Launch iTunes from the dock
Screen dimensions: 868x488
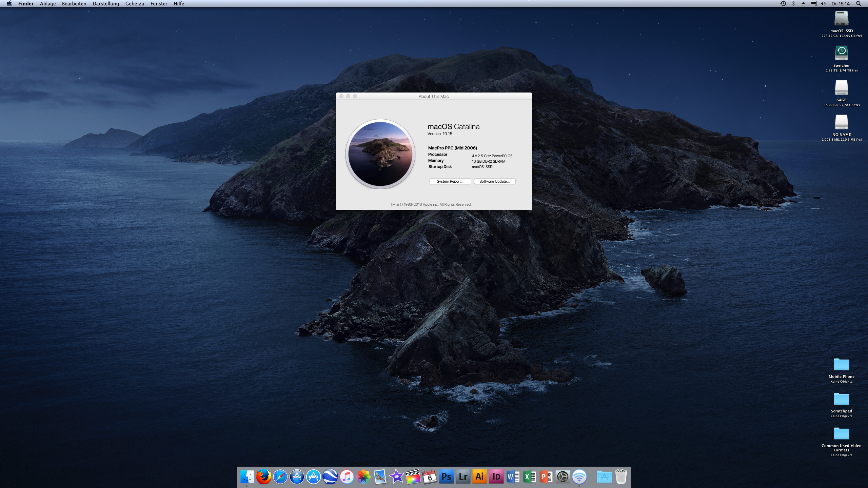pyautogui.click(x=347, y=477)
